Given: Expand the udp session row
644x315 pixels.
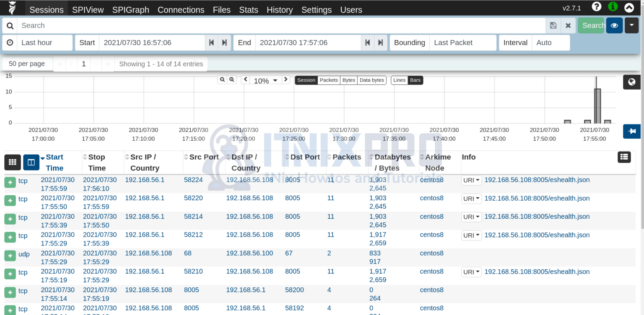Looking at the screenshot, I should [x=10, y=256].
